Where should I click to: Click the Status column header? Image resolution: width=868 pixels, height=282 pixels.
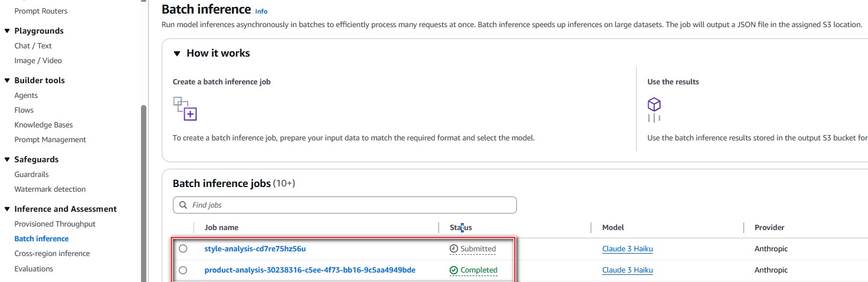461,228
